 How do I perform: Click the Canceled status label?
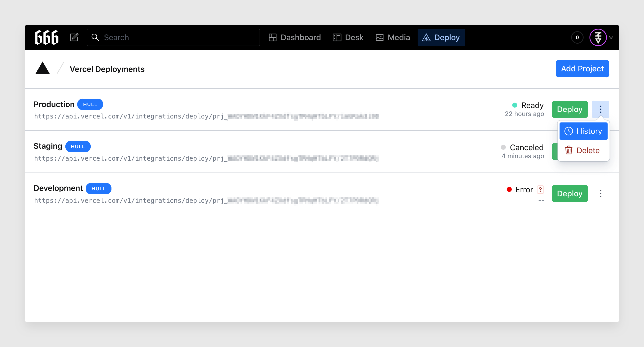[x=527, y=147]
